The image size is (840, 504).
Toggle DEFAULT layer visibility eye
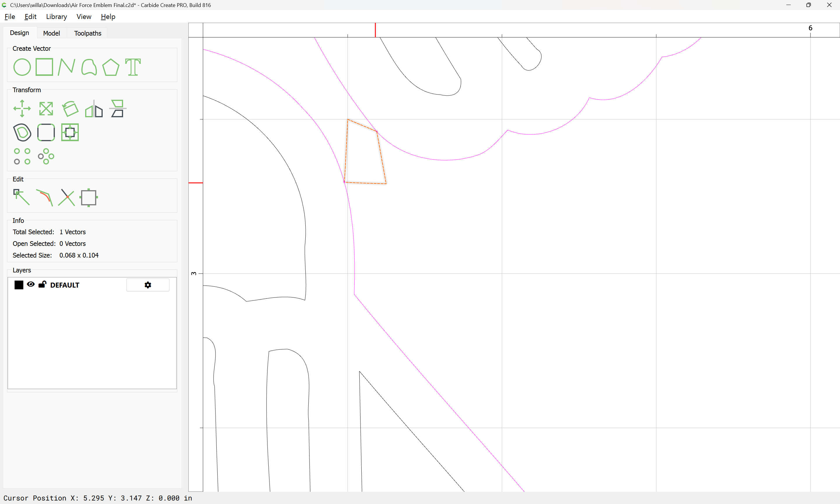pyautogui.click(x=31, y=285)
